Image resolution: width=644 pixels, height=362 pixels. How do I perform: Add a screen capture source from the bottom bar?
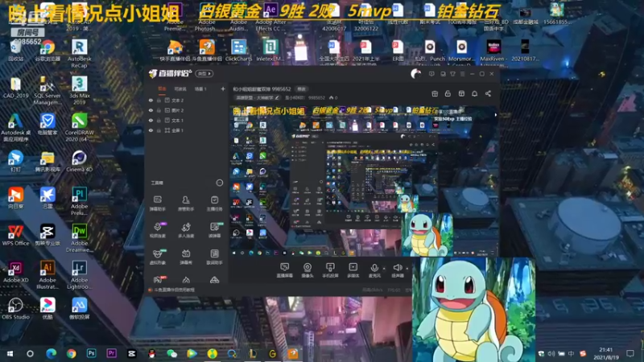click(284, 270)
